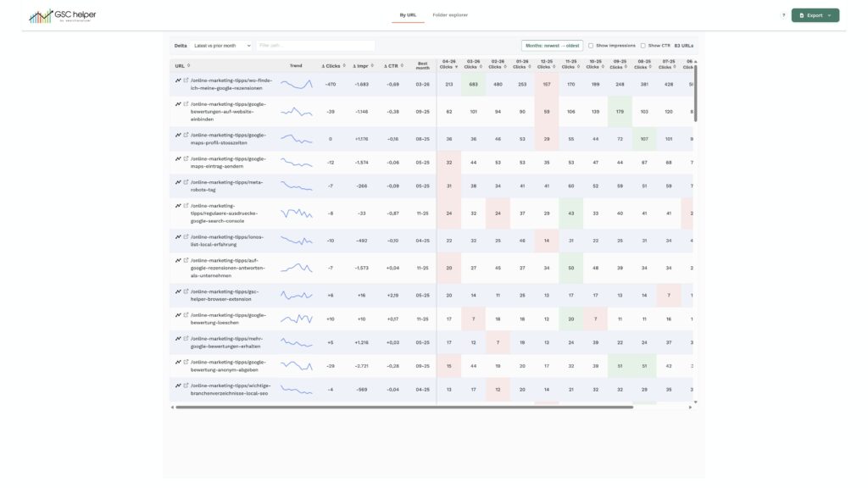Click the trend sparkline for google-bewertung-loeschen
The image size is (868, 488).
[296, 319]
